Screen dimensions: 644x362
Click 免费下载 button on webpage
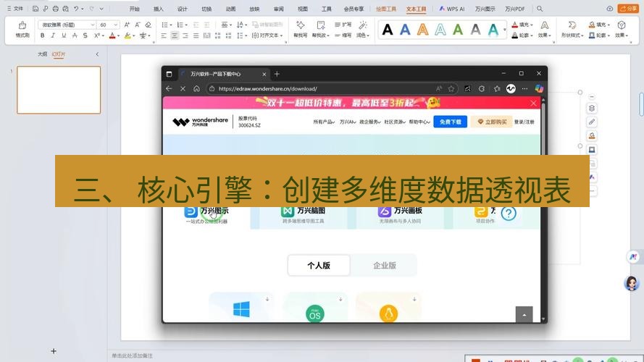(450, 122)
